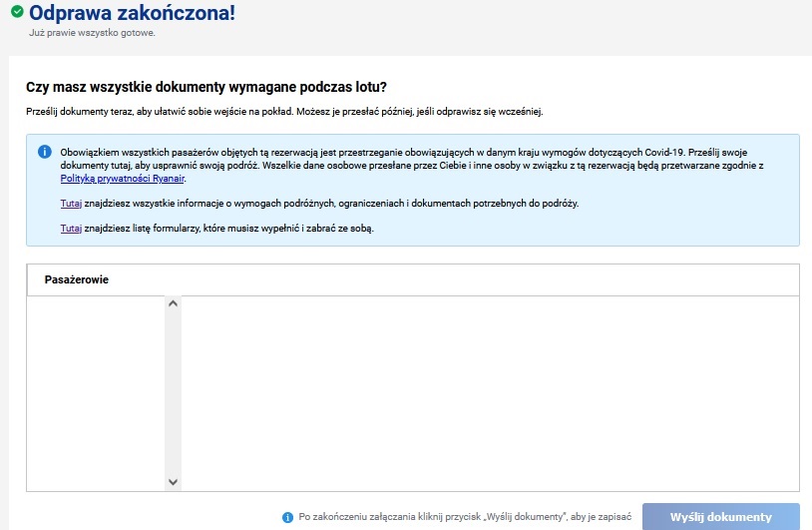Click the text Już prawie wszystko gotowe.
The image size is (812, 530).
(92, 33)
